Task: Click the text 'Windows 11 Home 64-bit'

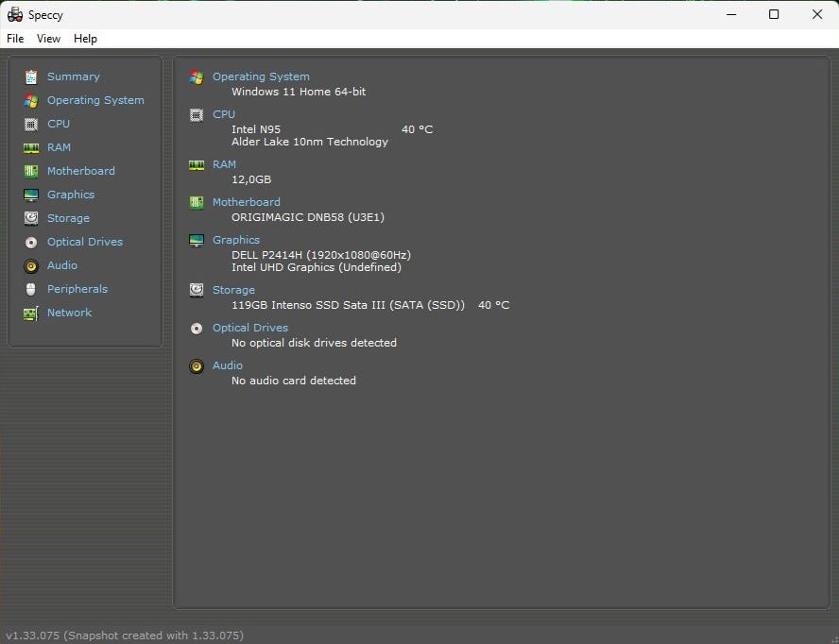Action: [x=299, y=92]
